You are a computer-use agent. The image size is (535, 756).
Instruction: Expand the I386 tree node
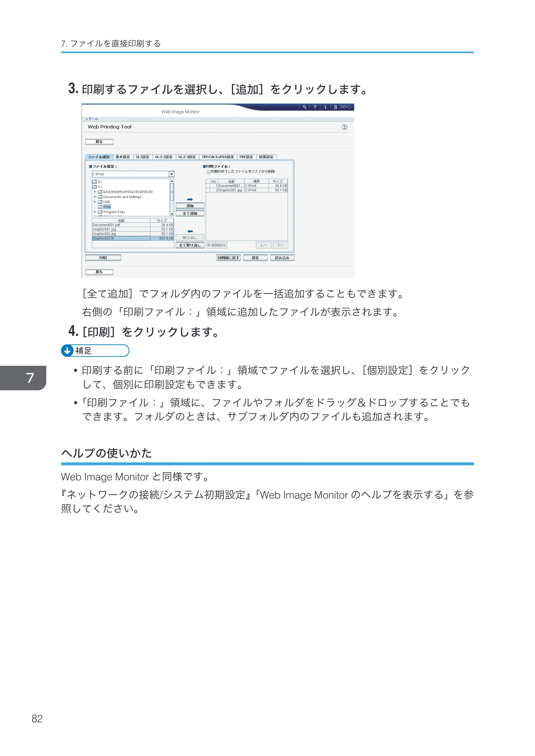pyautogui.click(x=95, y=202)
